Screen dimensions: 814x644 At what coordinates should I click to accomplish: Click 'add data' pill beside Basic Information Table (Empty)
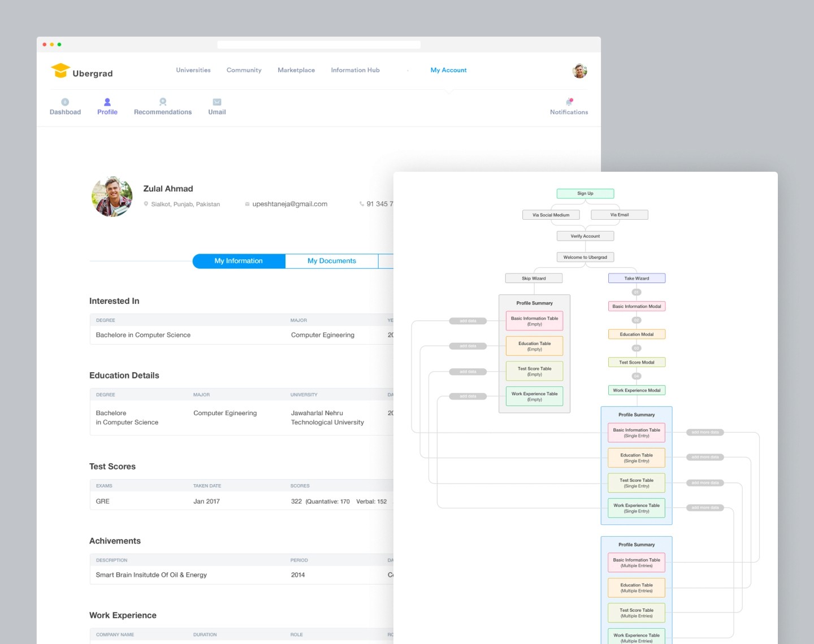pyautogui.click(x=468, y=321)
